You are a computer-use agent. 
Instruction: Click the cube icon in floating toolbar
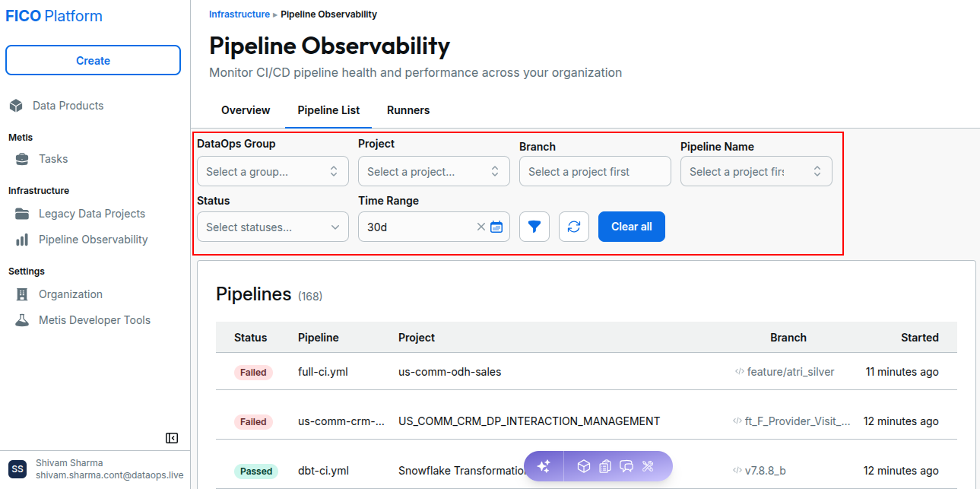pos(583,466)
